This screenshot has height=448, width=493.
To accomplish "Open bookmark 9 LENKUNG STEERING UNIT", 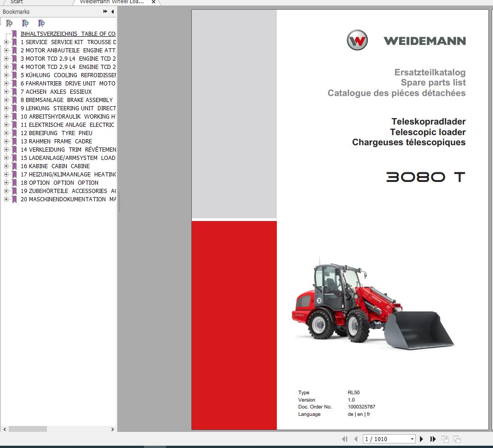I will click(68, 108).
